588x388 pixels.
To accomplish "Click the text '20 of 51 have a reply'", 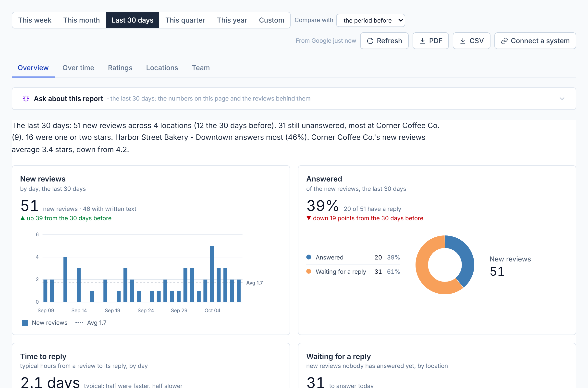I will coord(372,209).
